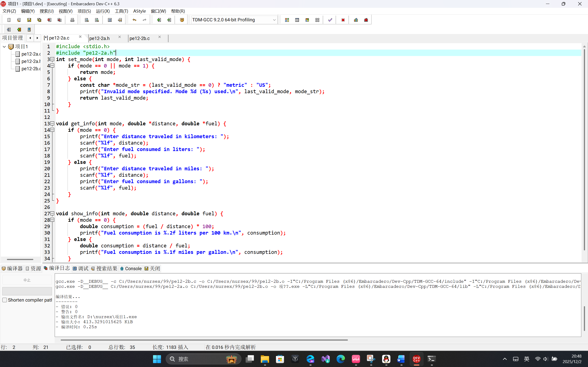Click the compile log horizontal scrollbar

pyautogui.click(x=204, y=340)
